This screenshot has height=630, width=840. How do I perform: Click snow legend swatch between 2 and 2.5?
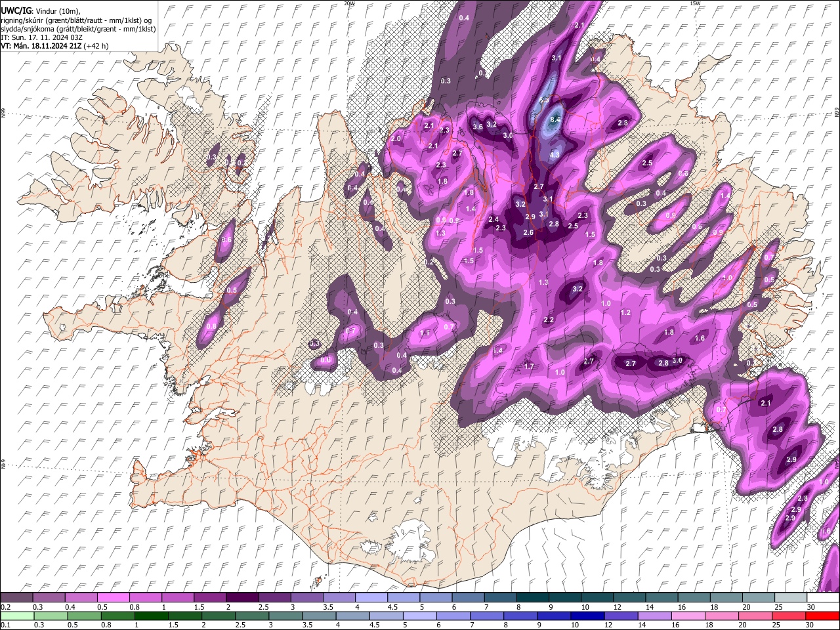point(242,598)
